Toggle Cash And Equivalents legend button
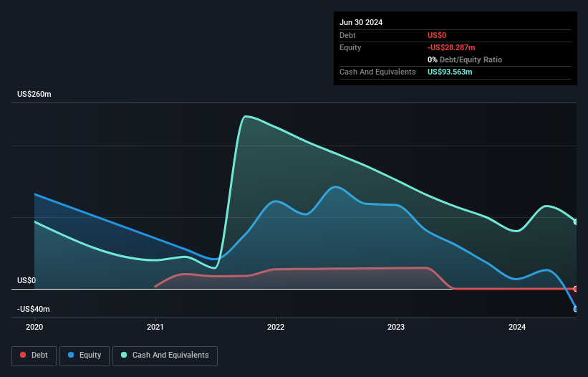The height and width of the screenshot is (377, 588). click(165, 355)
